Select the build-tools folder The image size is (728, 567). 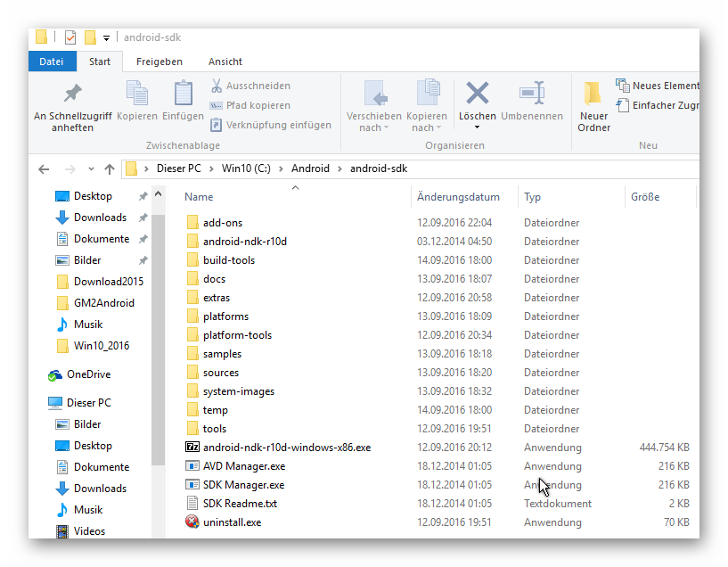[x=229, y=260]
